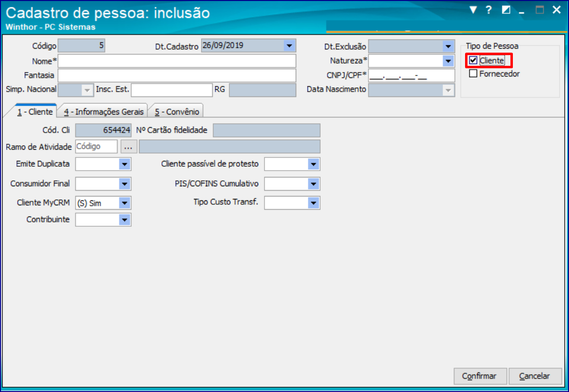Switch to the 1 - Cliente tab
The image size is (569, 392).
point(35,112)
